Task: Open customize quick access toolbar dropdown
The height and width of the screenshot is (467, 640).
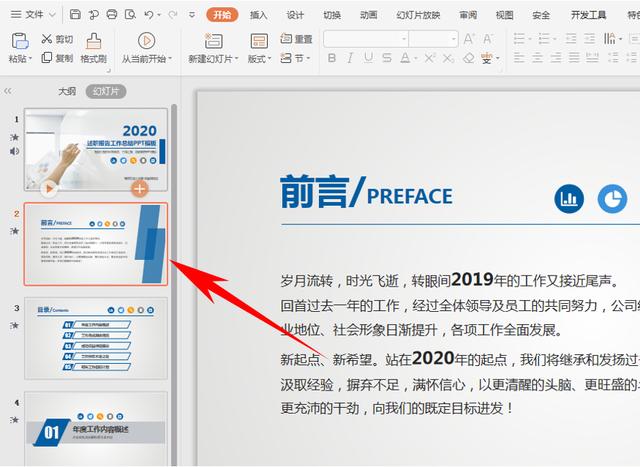Action: point(191,15)
